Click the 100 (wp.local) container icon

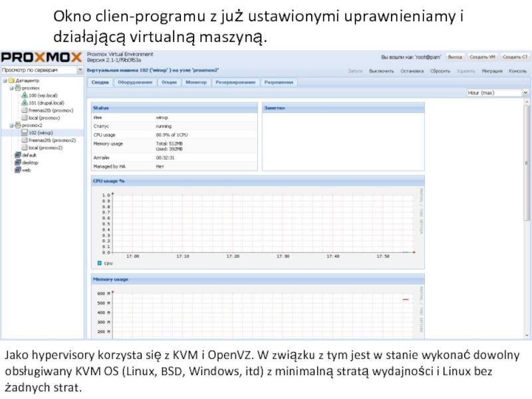[x=25, y=95]
